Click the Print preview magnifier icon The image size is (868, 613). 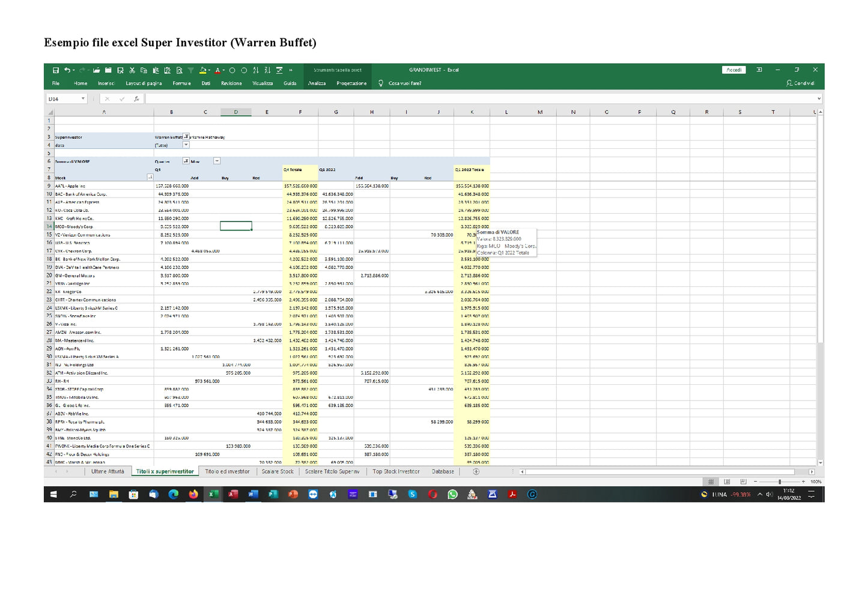pyautogui.click(x=179, y=70)
